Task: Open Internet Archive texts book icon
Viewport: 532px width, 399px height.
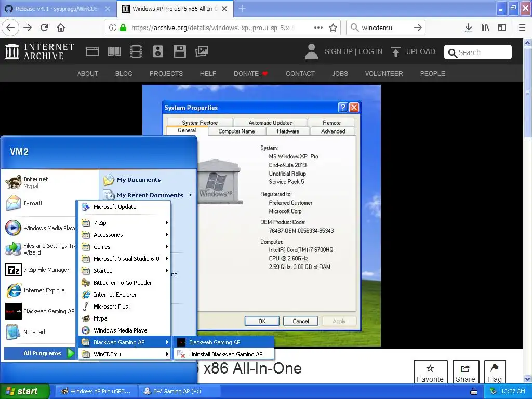Action: point(114,51)
